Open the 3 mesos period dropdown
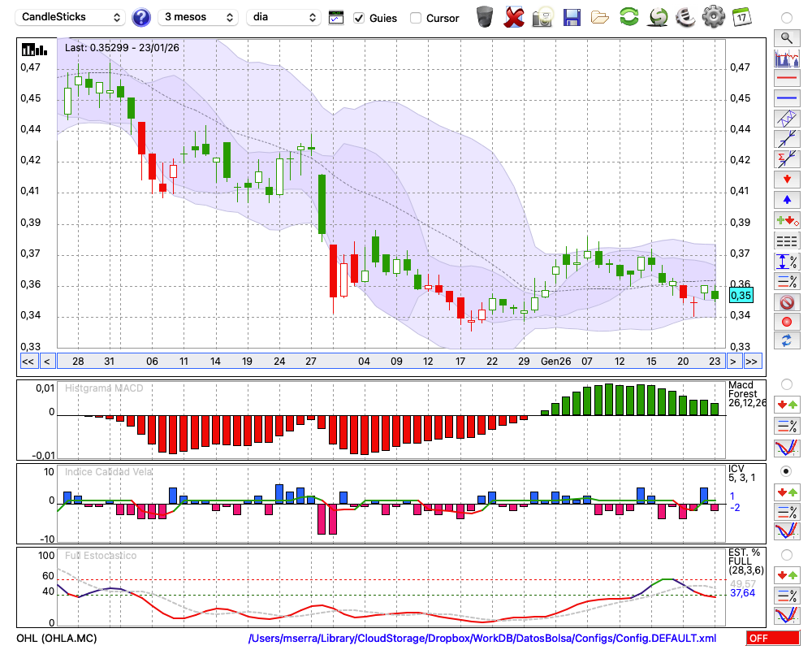The width and height of the screenshot is (812, 650). 197,17
